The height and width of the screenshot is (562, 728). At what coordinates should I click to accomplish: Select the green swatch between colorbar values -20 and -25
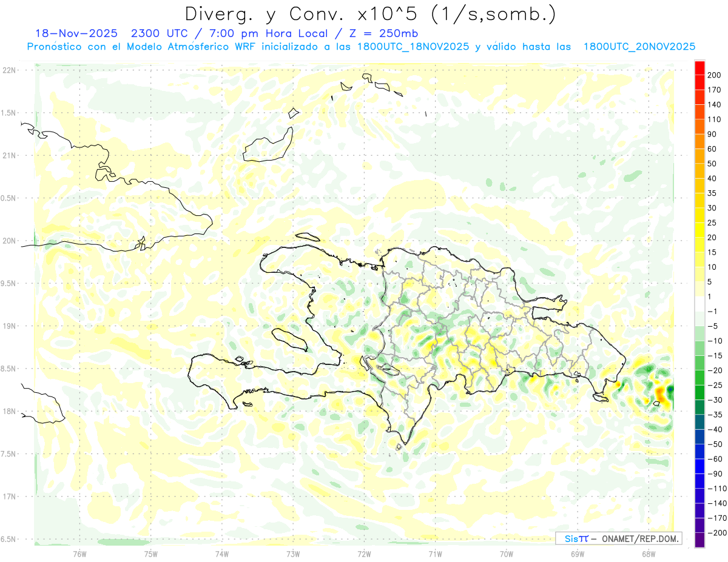click(699, 378)
